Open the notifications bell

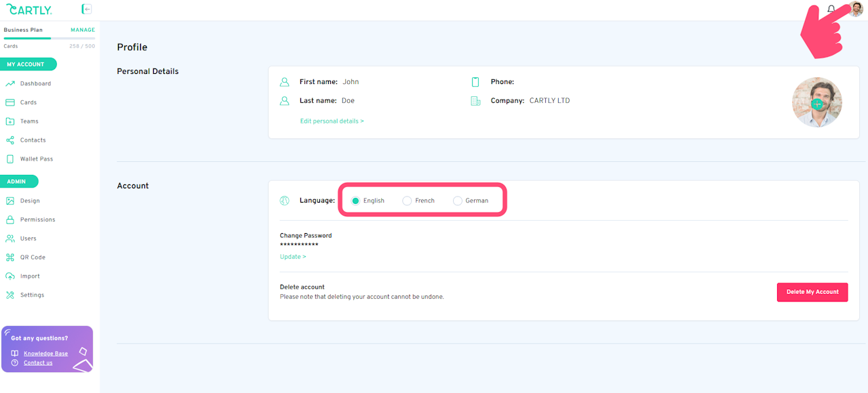[x=831, y=9]
